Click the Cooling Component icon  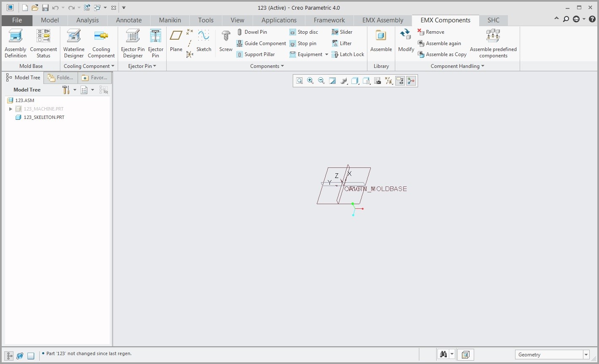click(x=101, y=43)
